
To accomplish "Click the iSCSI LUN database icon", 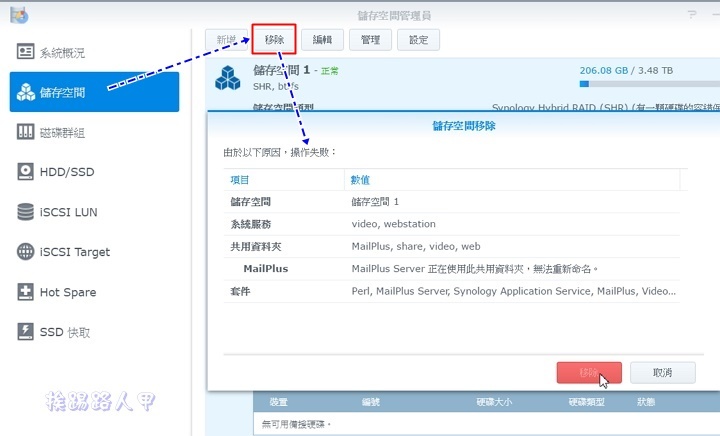I will pyautogui.click(x=25, y=212).
